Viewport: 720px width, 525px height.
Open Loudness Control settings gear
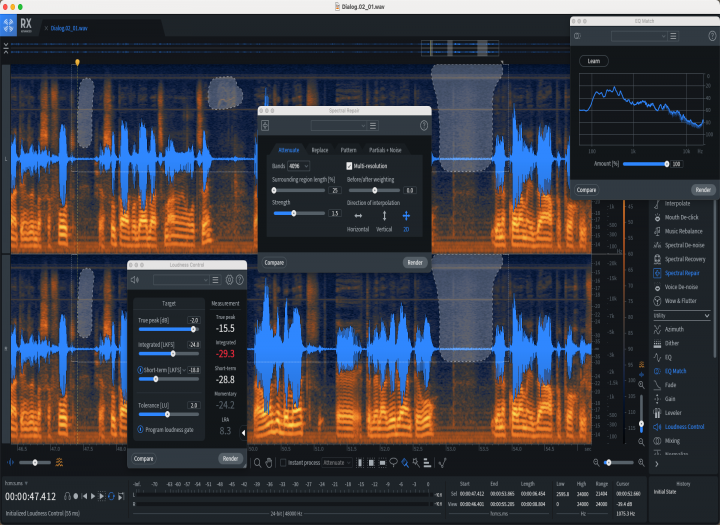tap(229, 280)
